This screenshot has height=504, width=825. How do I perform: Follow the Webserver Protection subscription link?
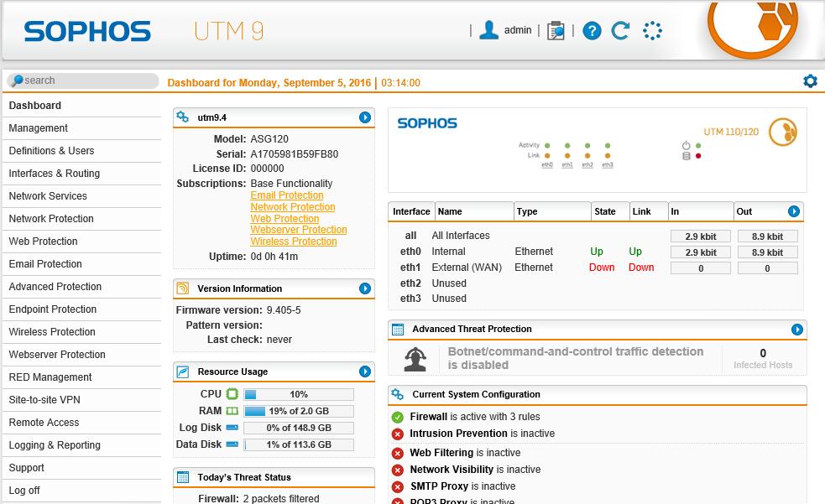tap(298, 230)
